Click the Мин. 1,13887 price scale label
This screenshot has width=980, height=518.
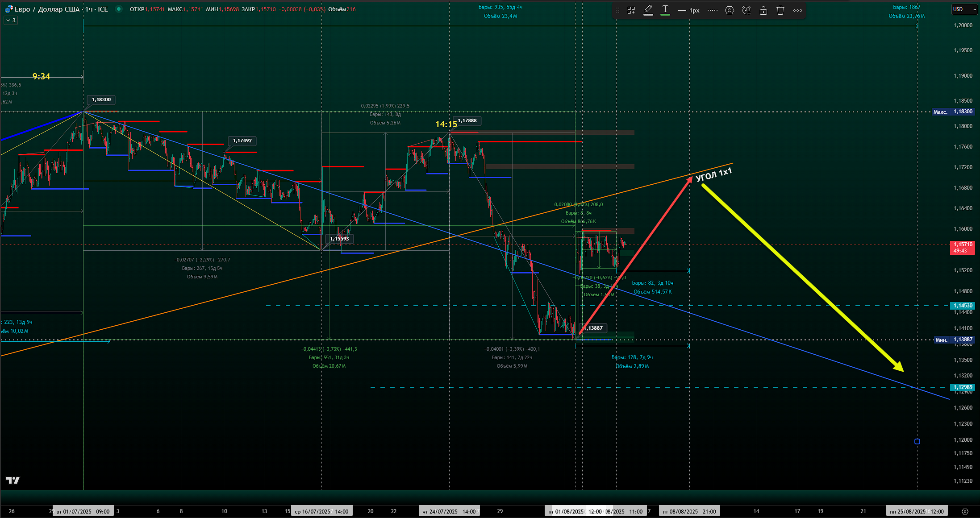coord(954,340)
